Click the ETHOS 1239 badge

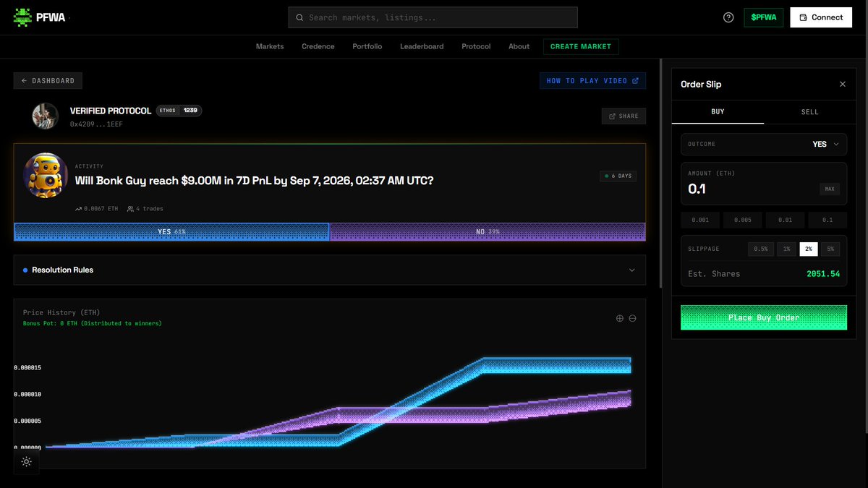(x=179, y=111)
